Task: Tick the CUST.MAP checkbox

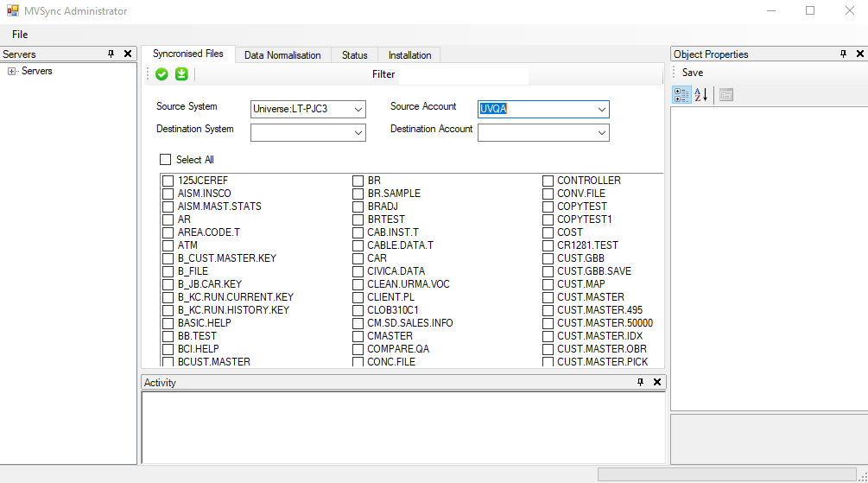Action: [548, 284]
